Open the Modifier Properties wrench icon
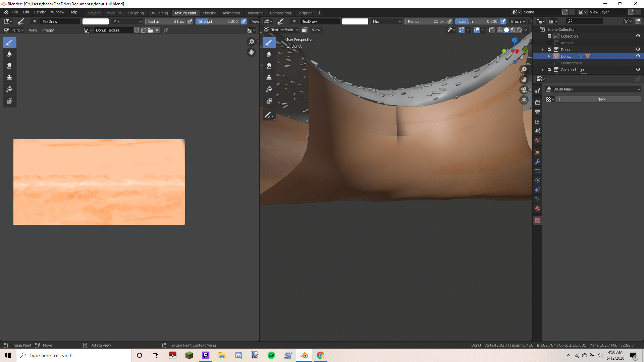 pos(537,162)
